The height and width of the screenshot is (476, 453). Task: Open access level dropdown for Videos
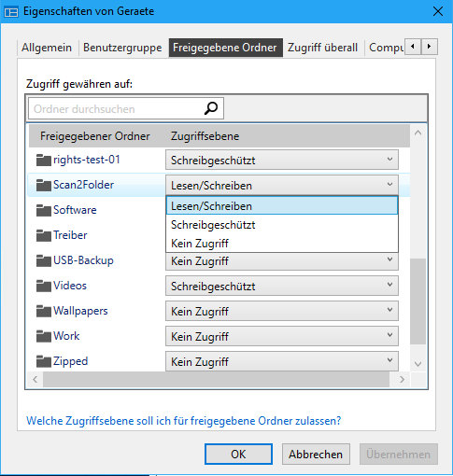pyautogui.click(x=282, y=286)
